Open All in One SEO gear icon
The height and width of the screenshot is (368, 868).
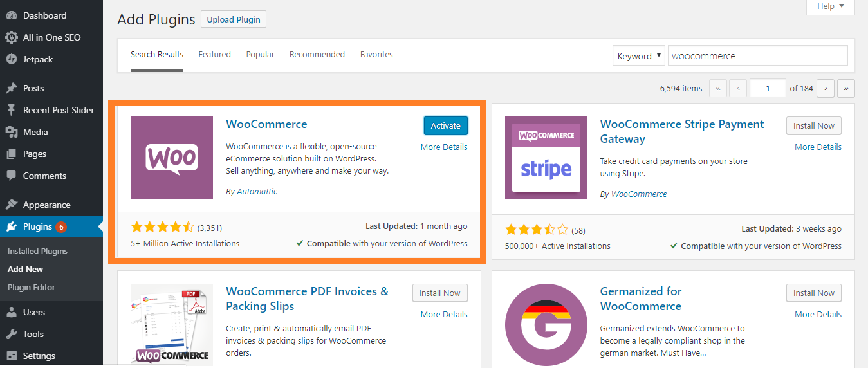click(x=11, y=37)
